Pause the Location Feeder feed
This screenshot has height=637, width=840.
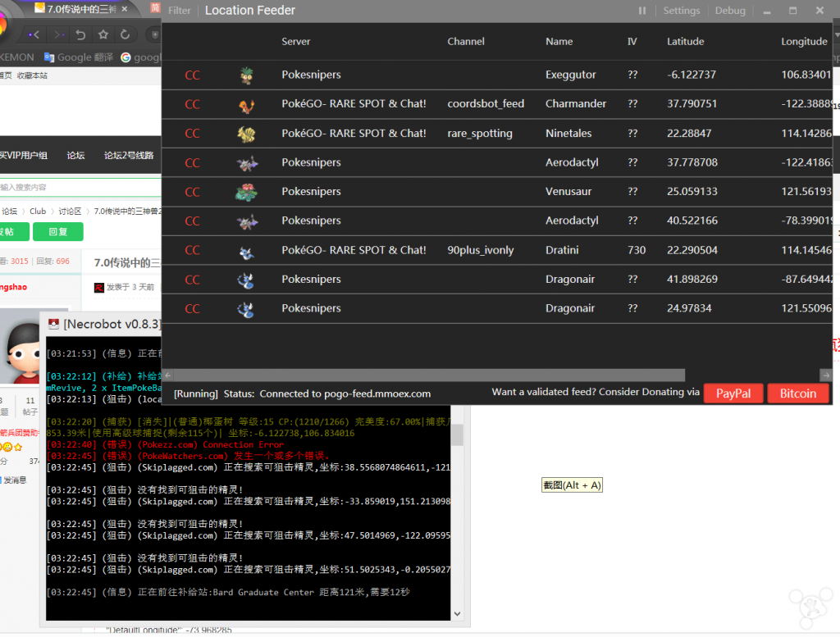(x=642, y=11)
